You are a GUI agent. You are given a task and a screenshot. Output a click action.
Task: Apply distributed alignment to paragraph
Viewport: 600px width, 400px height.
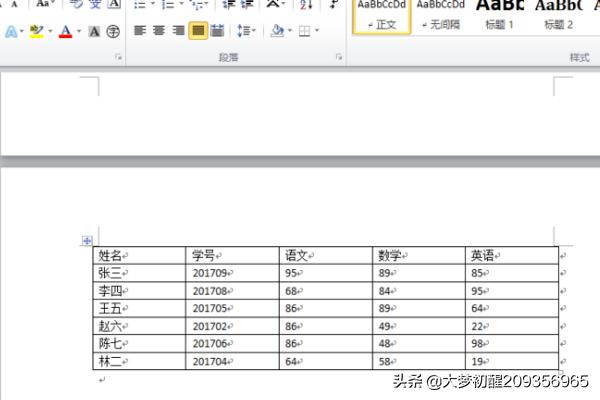(x=217, y=30)
